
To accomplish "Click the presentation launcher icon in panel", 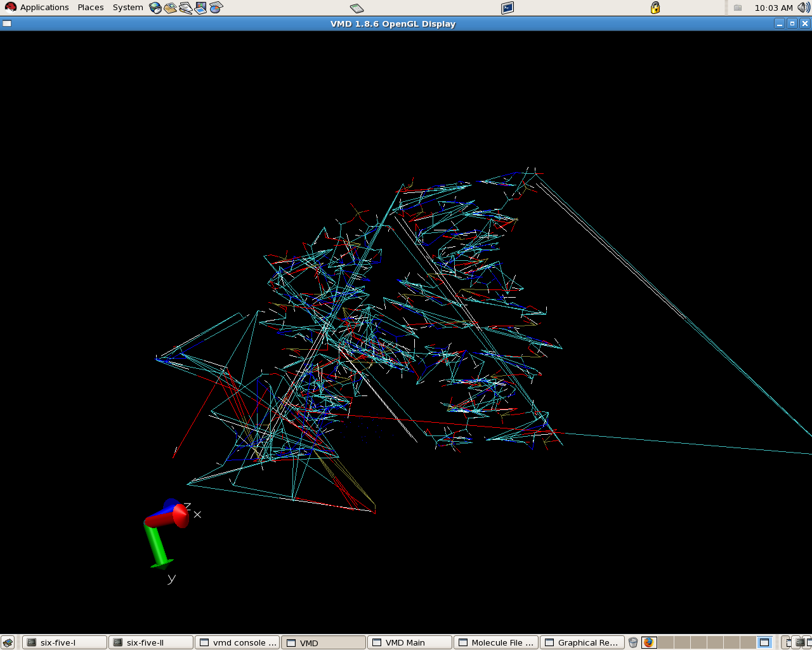I will coord(200,8).
